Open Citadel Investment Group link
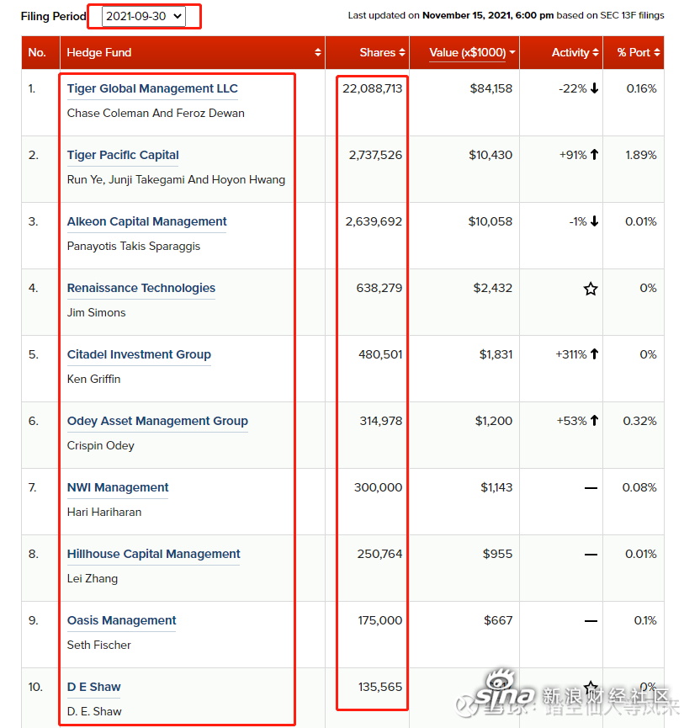This screenshot has height=728, width=700. [x=139, y=354]
